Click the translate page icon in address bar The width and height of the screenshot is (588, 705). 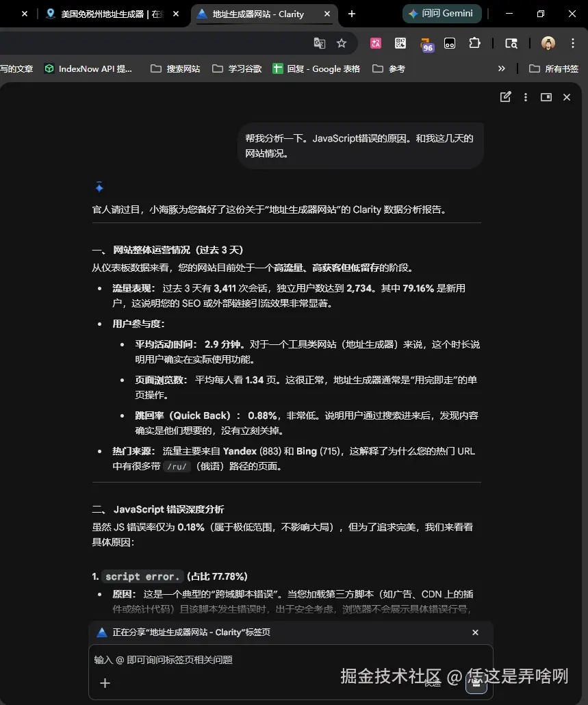coord(320,43)
